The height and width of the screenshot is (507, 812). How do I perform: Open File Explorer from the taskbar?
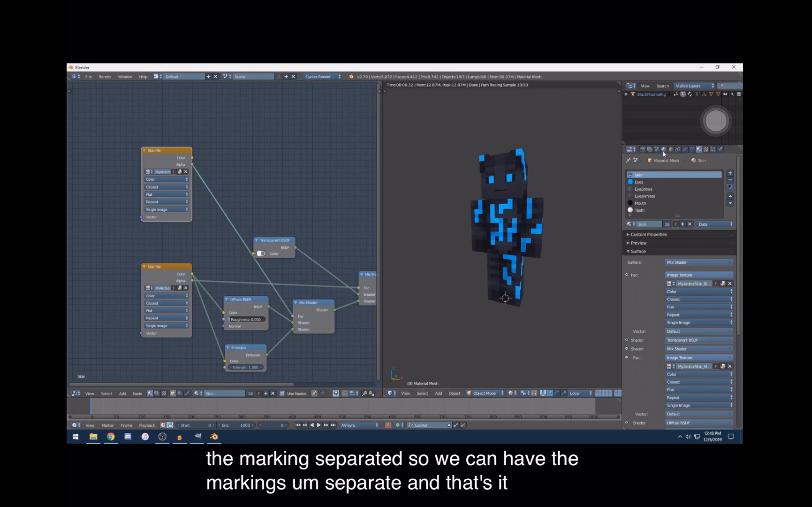[x=93, y=437]
